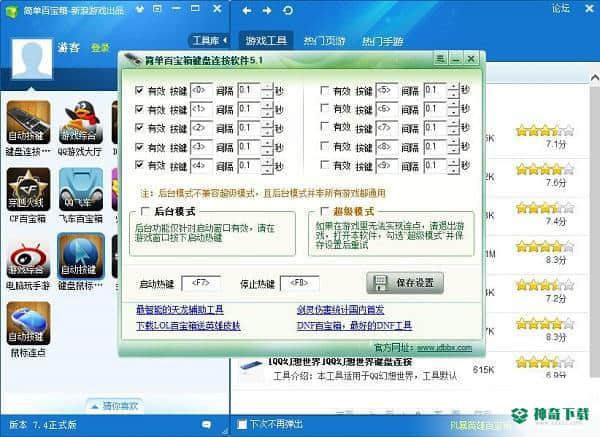Open the 鼠标连点 mouse clicker icon
600x437 pixels.
28,323
